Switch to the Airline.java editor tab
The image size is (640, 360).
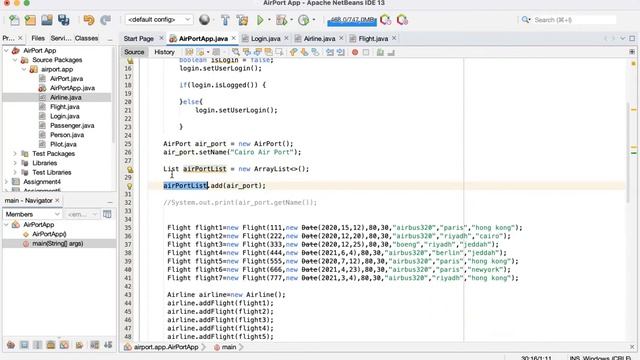click(319, 38)
